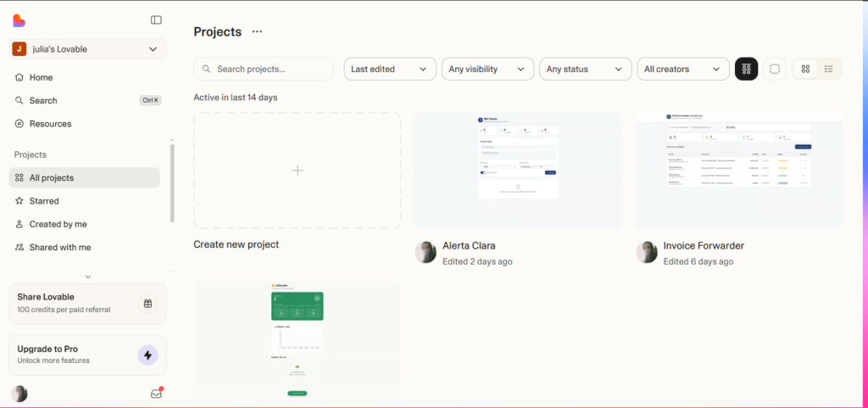This screenshot has height=408, width=868.
Task: Click Create new project card
Action: pyautogui.click(x=297, y=170)
